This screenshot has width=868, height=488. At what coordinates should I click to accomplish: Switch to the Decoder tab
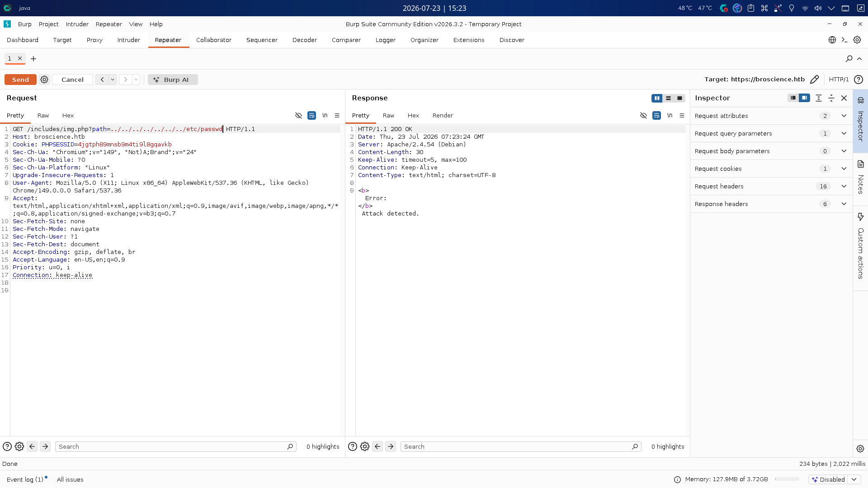point(304,40)
